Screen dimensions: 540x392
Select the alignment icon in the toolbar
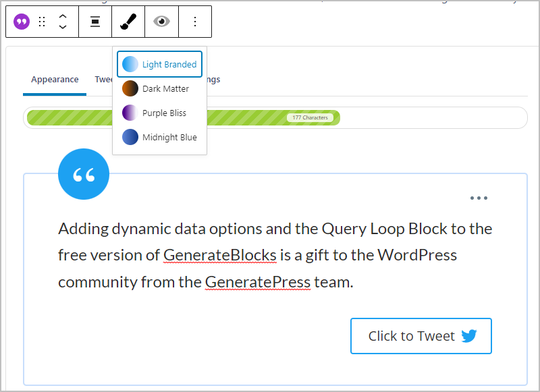(x=94, y=21)
